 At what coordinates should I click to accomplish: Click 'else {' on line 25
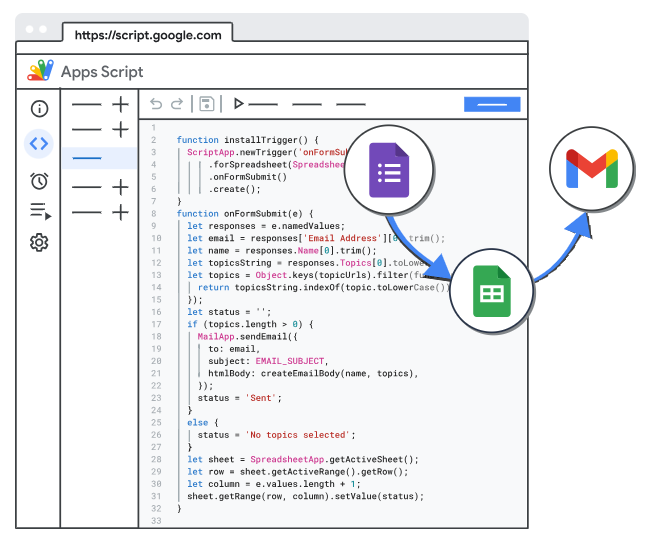(203, 423)
